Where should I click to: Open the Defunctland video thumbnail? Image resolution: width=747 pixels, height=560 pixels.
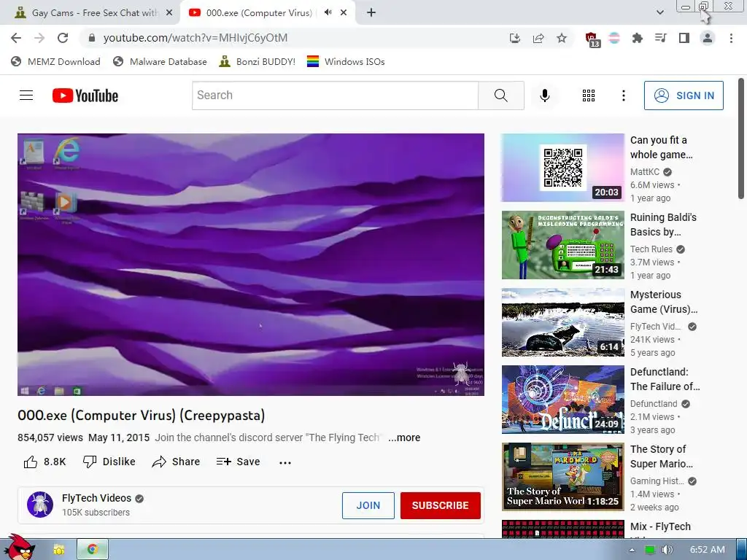point(562,399)
